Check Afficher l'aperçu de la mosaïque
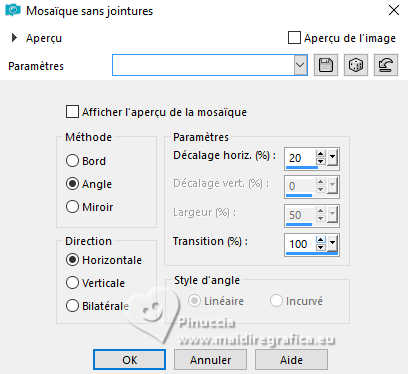This screenshot has height=374, width=408. (x=72, y=112)
